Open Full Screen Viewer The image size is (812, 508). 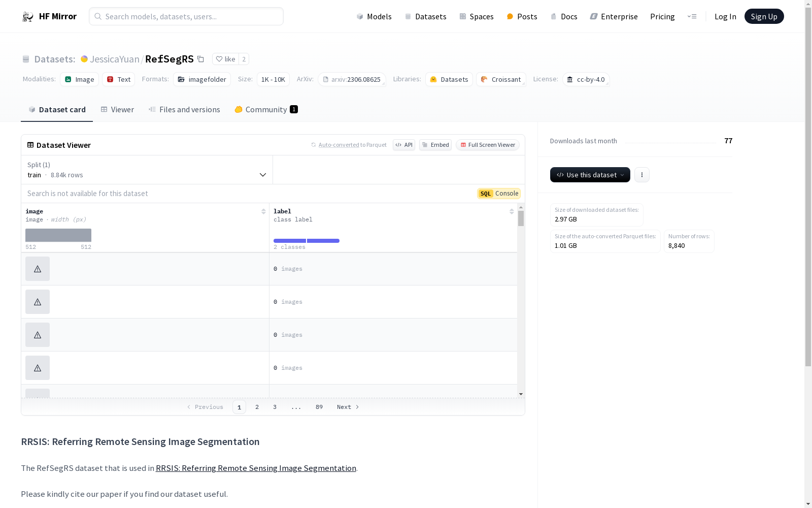488,145
